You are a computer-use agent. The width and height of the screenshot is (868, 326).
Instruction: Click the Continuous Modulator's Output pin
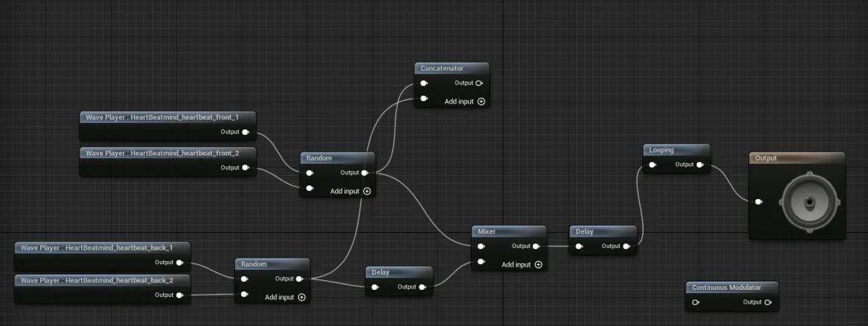[x=768, y=302]
